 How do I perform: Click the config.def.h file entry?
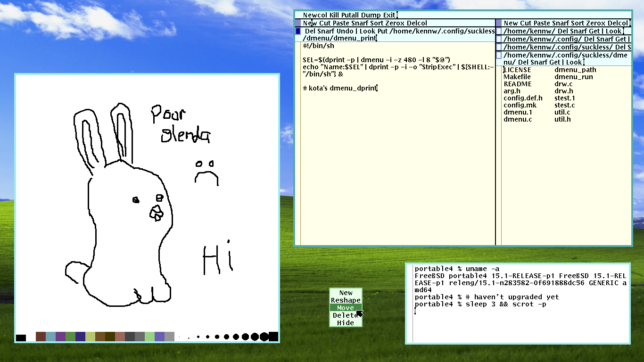[x=523, y=98]
